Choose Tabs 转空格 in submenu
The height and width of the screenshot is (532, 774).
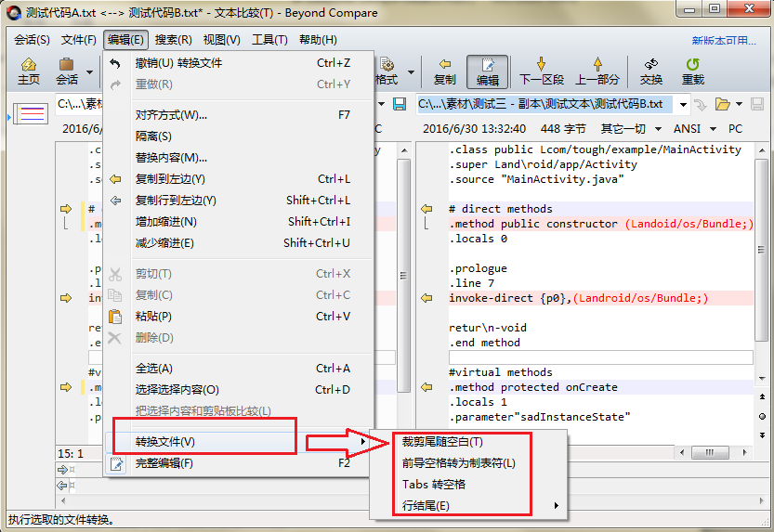coord(468,484)
